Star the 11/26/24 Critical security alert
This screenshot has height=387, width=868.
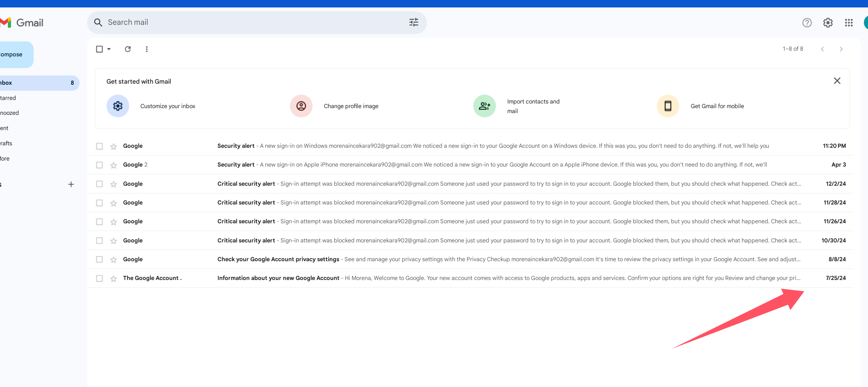(113, 222)
